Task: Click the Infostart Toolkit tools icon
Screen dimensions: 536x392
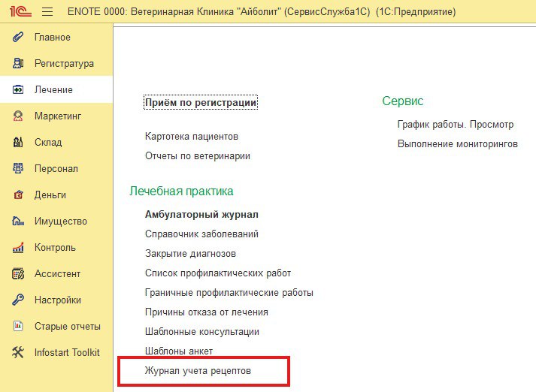Action: pyautogui.click(x=18, y=352)
